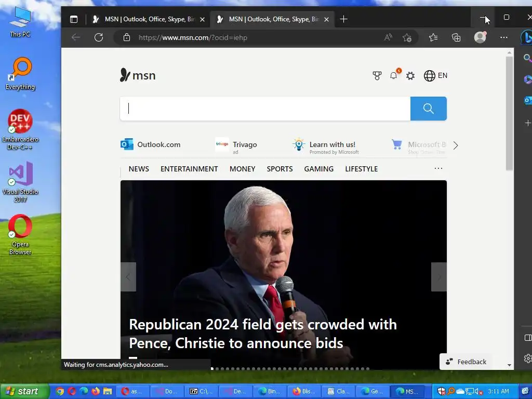The image size is (532, 399).
Task: Open MSN settings gear icon
Action: (x=410, y=76)
